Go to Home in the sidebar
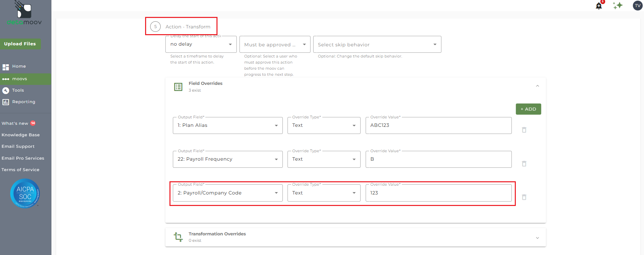Image resolution: width=644 pixels, height=255 pixels. pyautogui.click(x=19, y=66)
